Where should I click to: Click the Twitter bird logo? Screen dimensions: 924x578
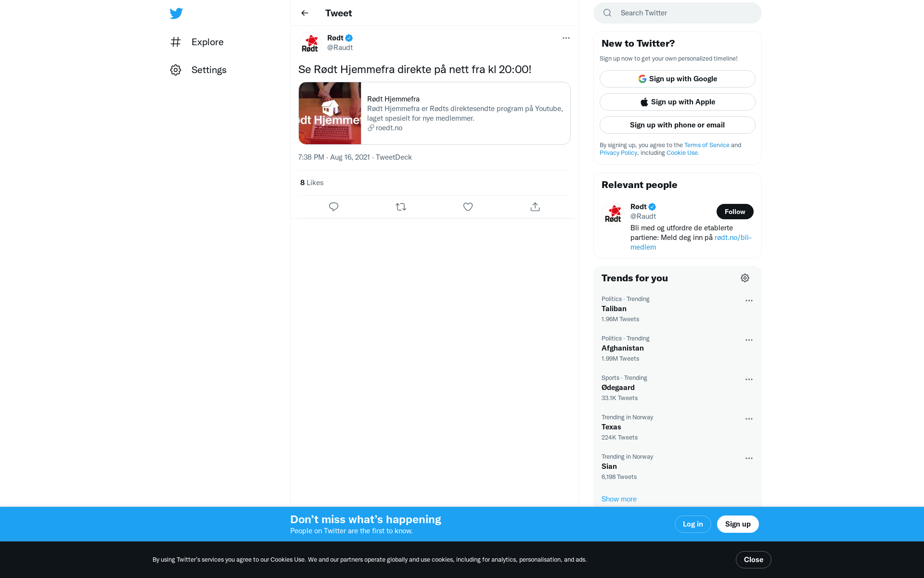point(176,13)
